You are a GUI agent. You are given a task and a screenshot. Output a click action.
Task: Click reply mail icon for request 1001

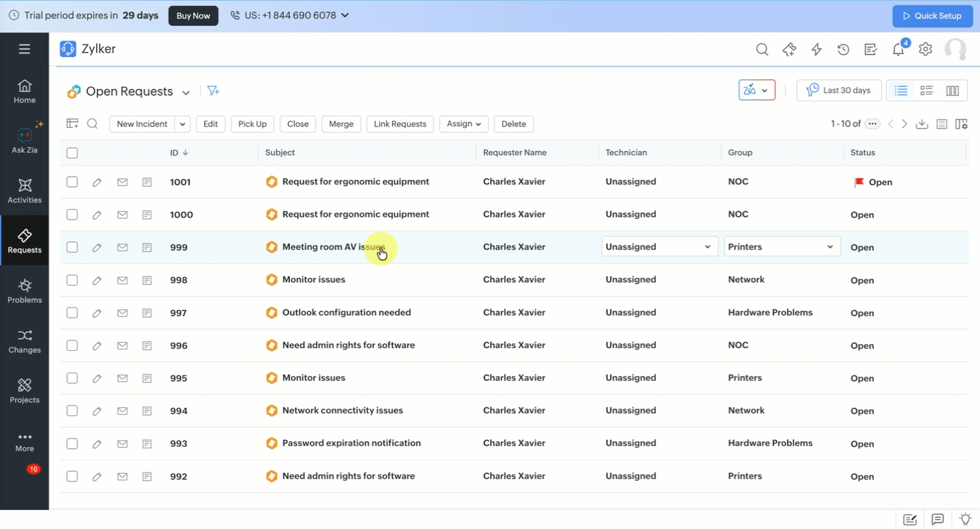tap(122, 182)
